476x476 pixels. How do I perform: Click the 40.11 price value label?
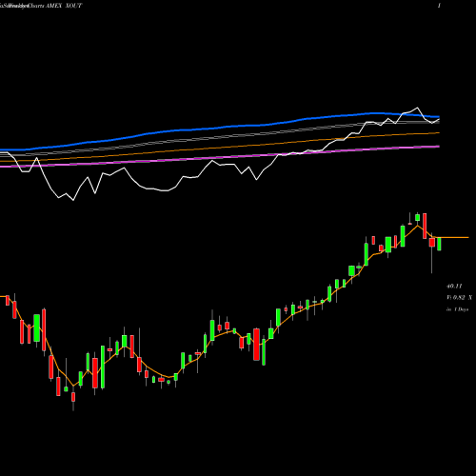tap(454, 287)
